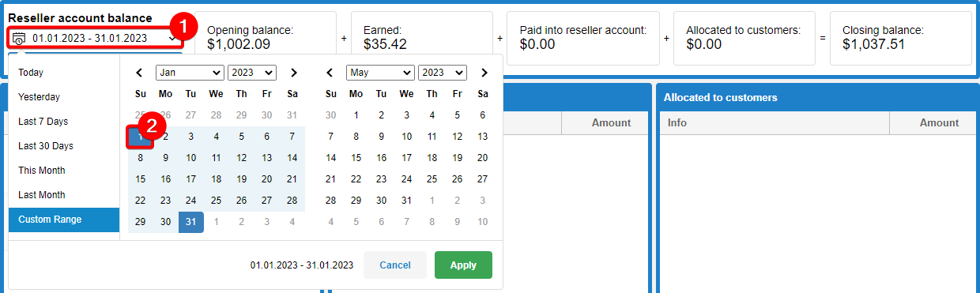
Task: Go to previous month on right calendar
Action: pyautogui.click(x=330, y=73)
